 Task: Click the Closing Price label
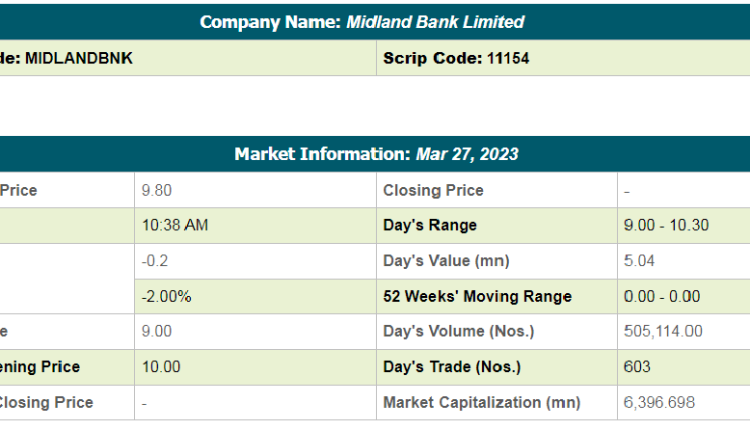click(x=433, y=190)
